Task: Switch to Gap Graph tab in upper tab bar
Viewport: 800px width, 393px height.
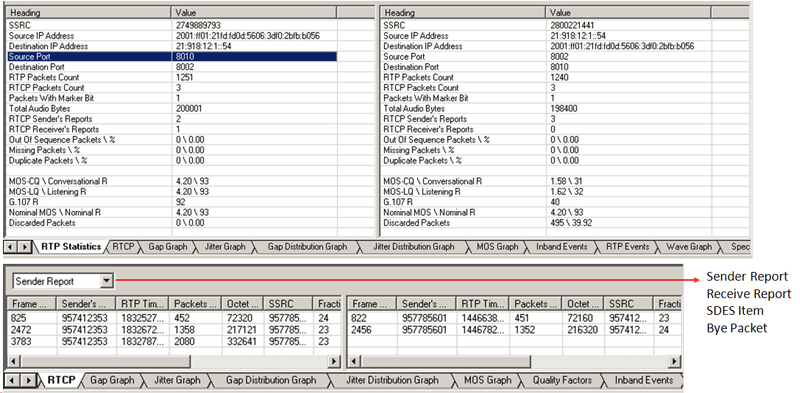Action: (x=168, y=247)
